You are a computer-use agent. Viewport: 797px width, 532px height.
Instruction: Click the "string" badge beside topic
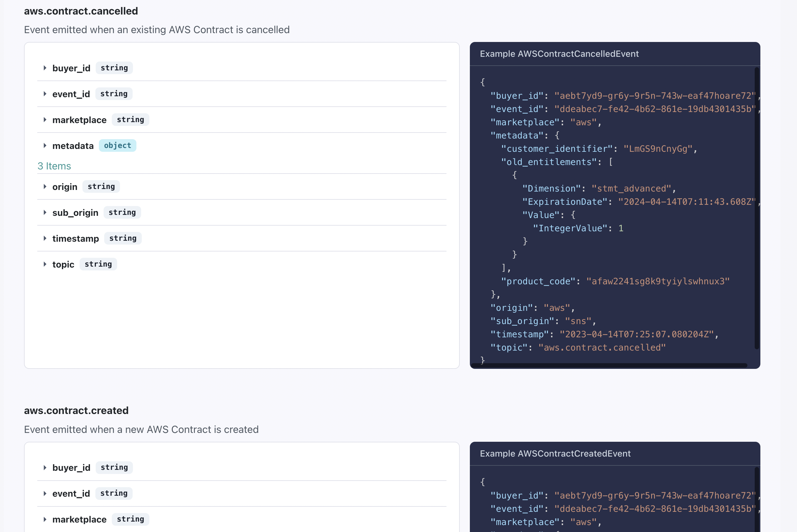click(x=98, y=264)
